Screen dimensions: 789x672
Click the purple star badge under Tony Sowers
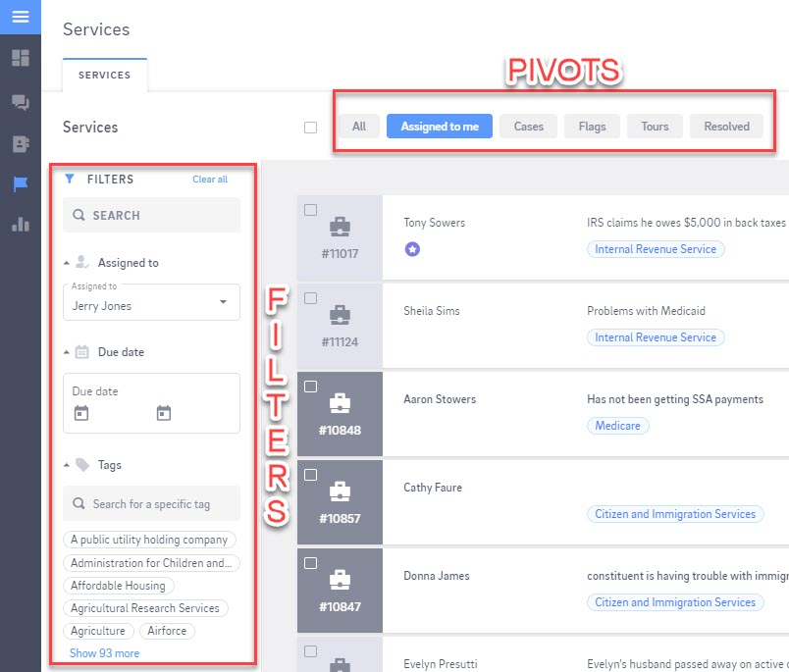pos(412,249)
